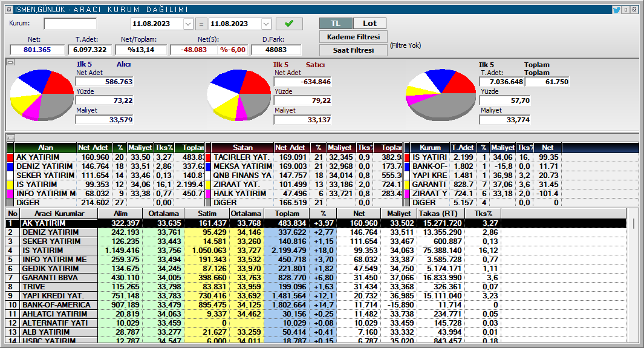Image resolution: width=644 pixels, height=348 pixels.
Task: Click the T.Adet value 6.097.322
Action: (90, 50)
